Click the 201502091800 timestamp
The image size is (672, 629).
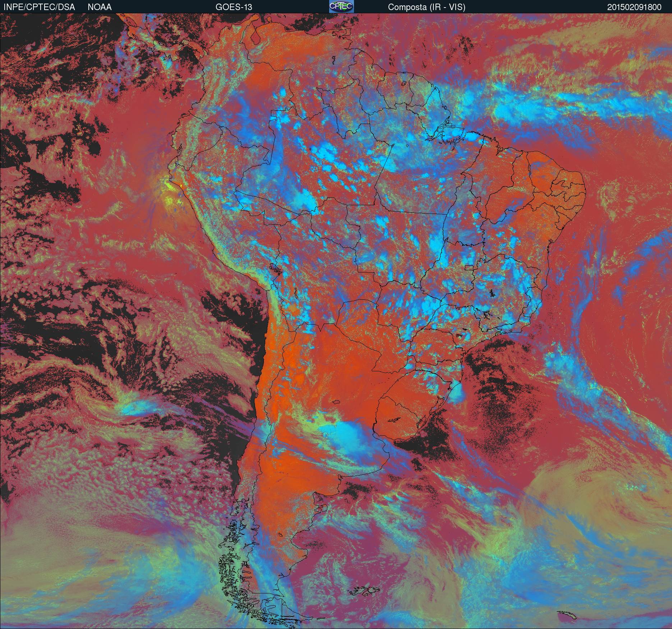(x=634, y=7)
